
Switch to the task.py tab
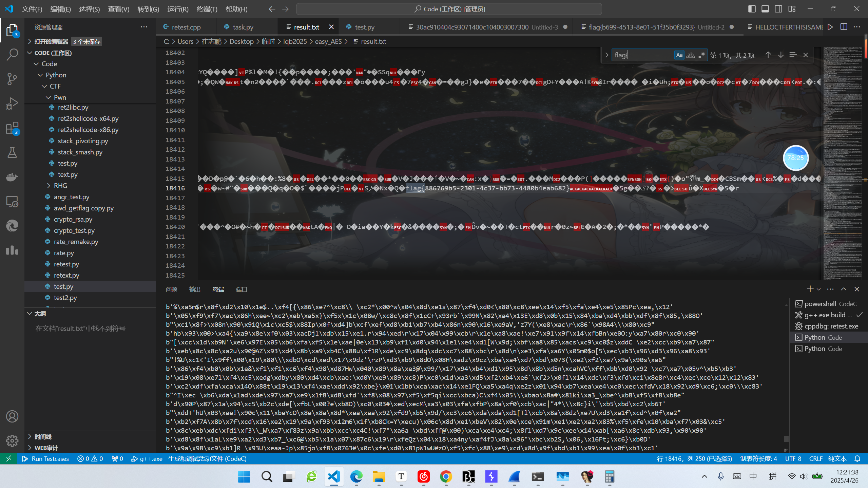[x=243, y=27]
